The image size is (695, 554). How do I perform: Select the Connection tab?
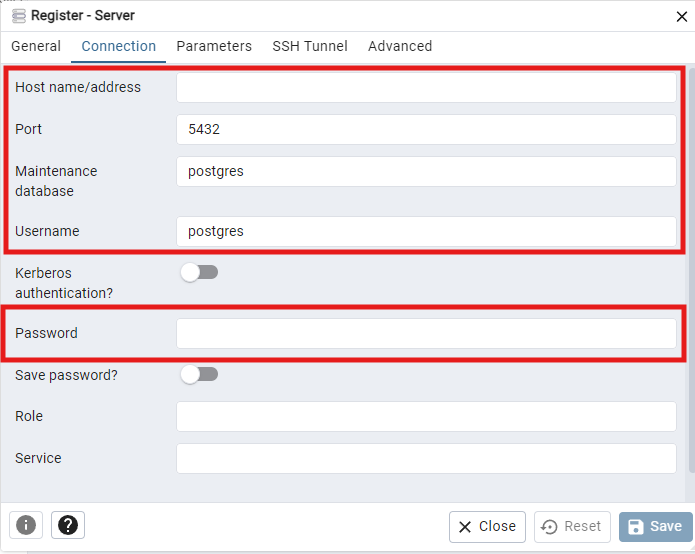coord(118,46)
